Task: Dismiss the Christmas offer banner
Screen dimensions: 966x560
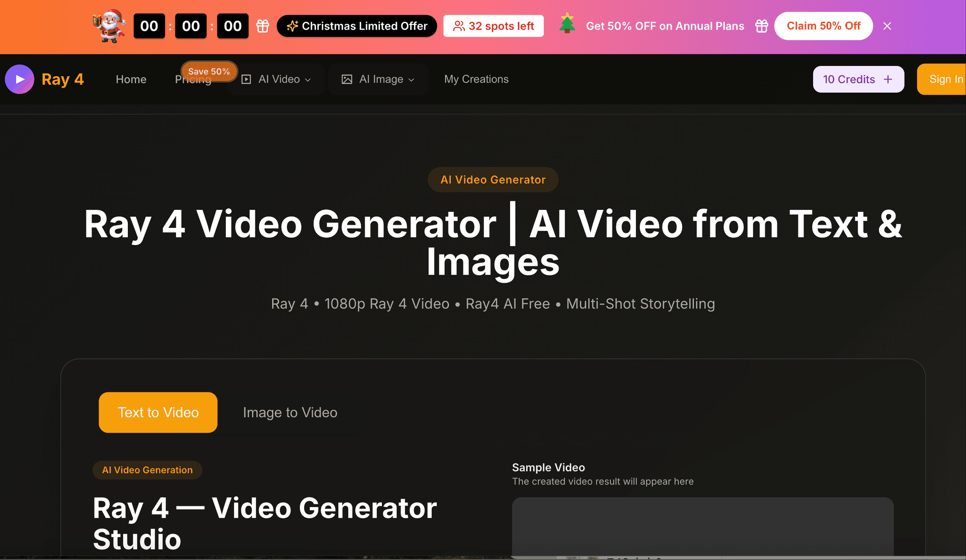Action: point(887,26)
